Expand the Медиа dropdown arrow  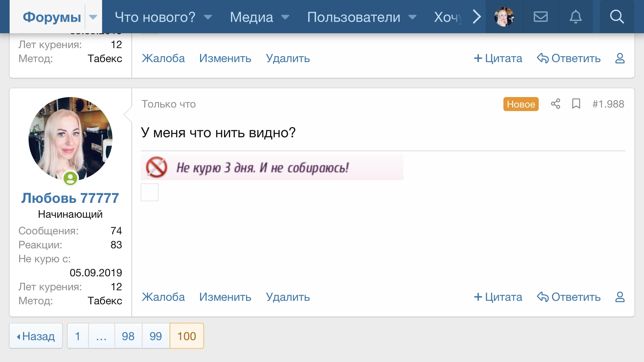tap(285, 17)
